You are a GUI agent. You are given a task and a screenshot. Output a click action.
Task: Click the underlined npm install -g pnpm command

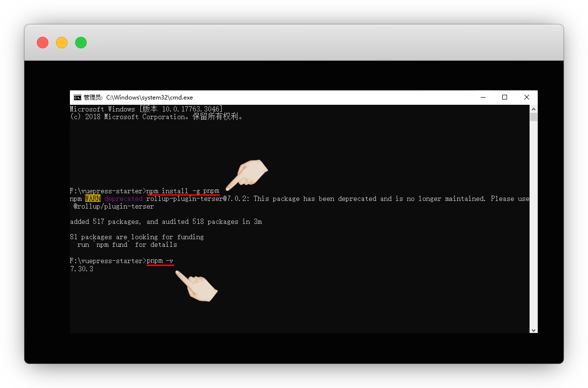[183, 191]
